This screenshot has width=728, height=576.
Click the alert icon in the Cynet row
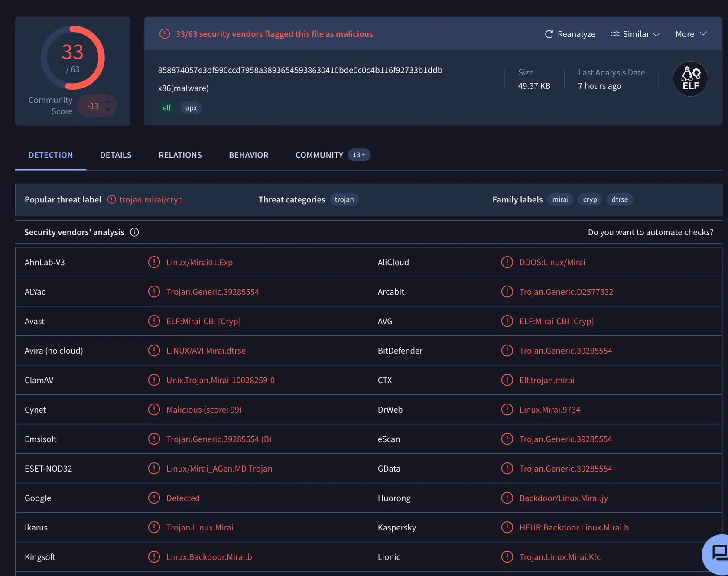point(154,410)
